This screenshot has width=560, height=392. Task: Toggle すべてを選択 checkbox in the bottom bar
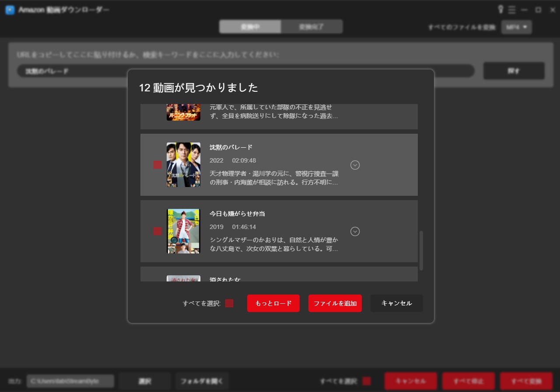(x=367, y=381)
